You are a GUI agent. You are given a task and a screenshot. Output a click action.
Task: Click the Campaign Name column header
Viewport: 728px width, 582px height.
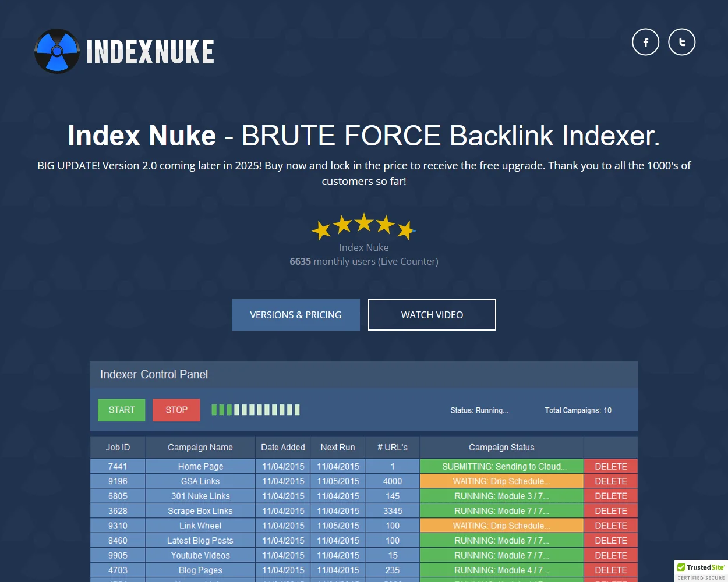(200, 447)
